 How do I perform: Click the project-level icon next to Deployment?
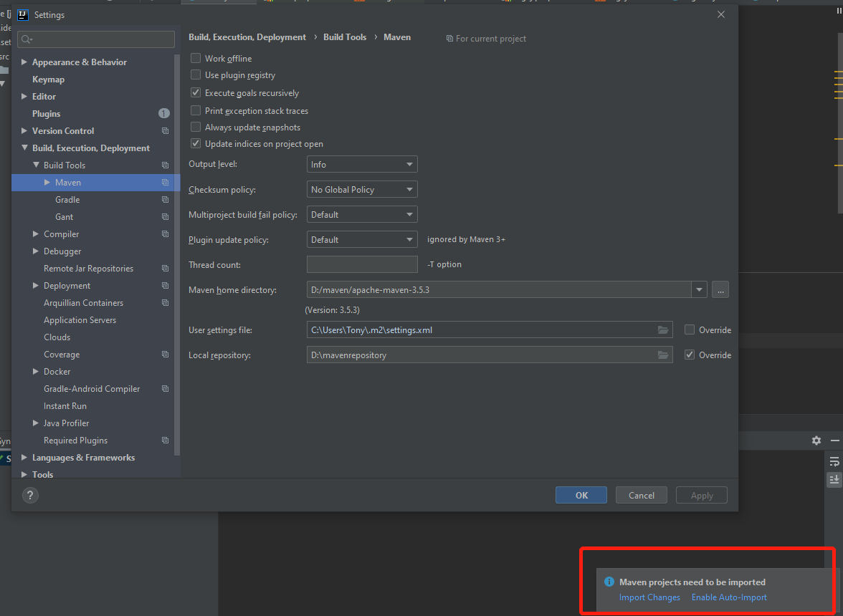tap(165, 286)
